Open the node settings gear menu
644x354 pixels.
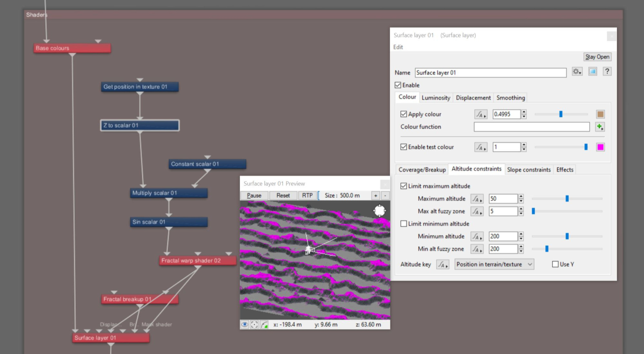577,72
